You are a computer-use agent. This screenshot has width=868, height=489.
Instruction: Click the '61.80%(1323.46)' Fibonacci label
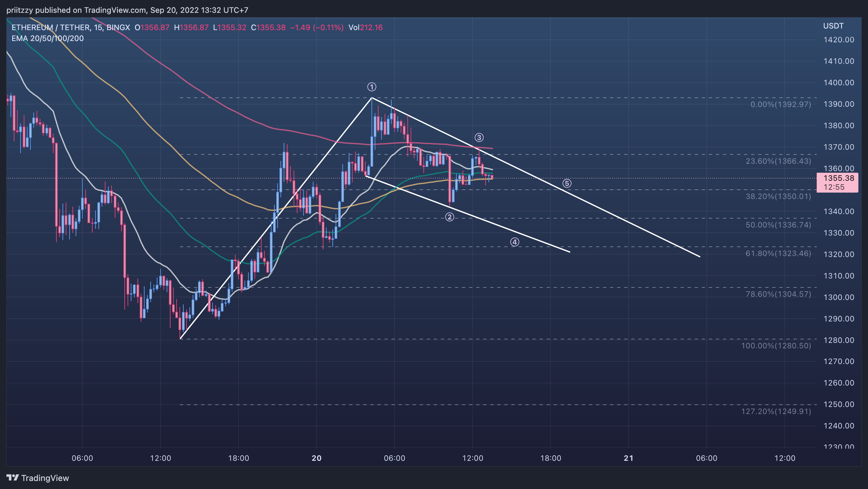[778, 253]
